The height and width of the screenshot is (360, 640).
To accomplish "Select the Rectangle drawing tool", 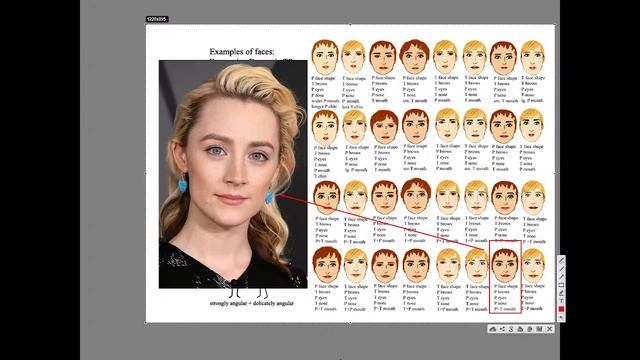I will point(561,285).
